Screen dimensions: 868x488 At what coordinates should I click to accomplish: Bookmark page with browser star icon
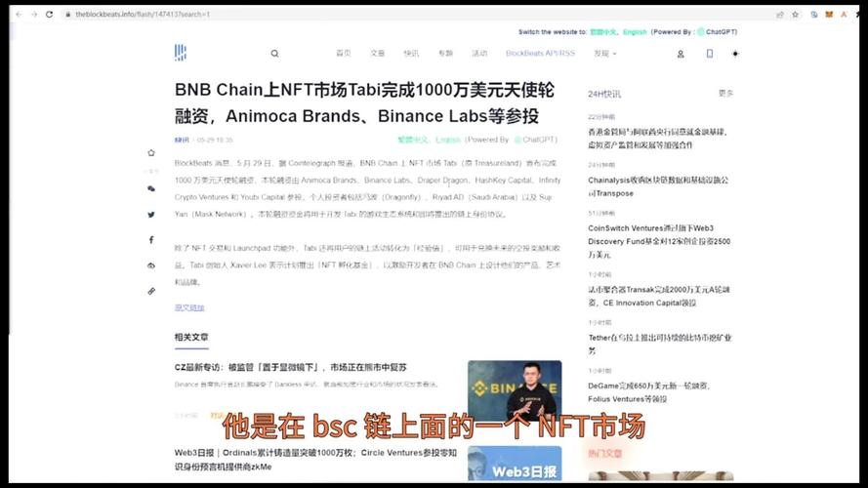[x=796, y=15]
